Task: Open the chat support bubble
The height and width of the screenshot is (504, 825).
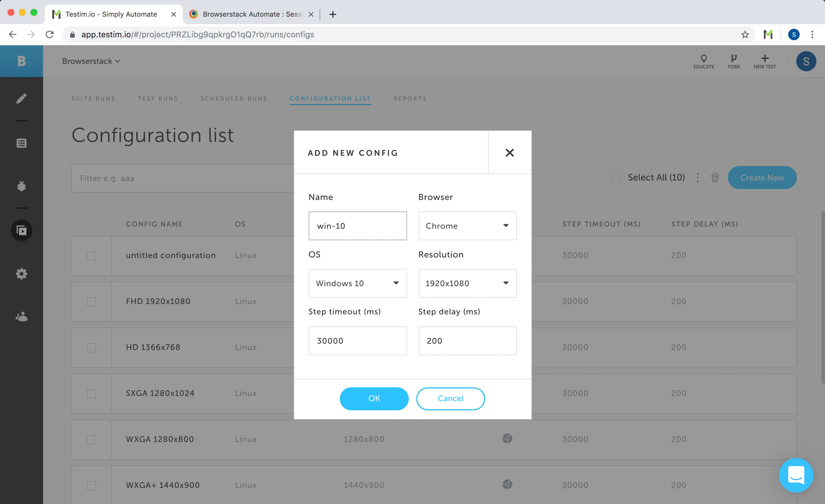Action: point(796,475)
